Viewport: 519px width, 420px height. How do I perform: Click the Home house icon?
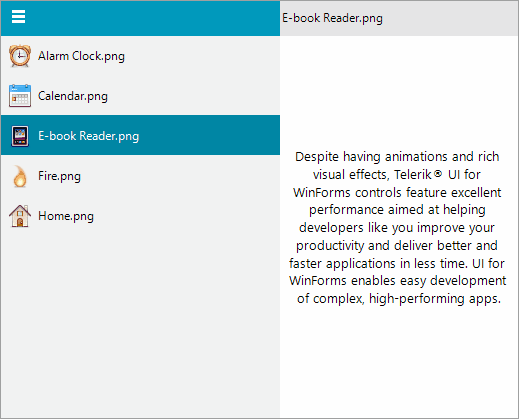coord(20,216)
